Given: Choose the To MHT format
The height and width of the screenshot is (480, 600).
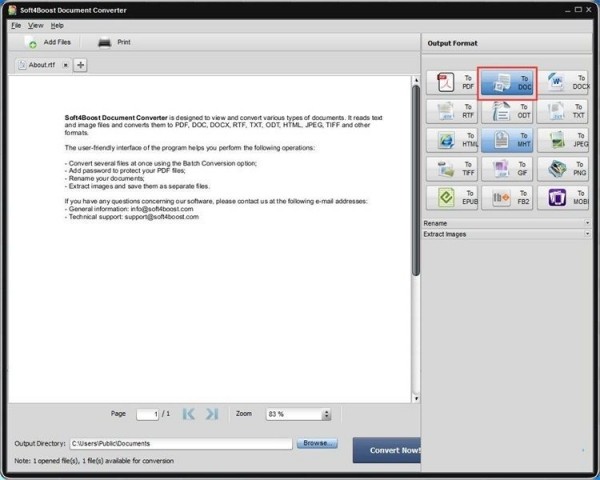Looking at the screenshot, I should [507, 140].
